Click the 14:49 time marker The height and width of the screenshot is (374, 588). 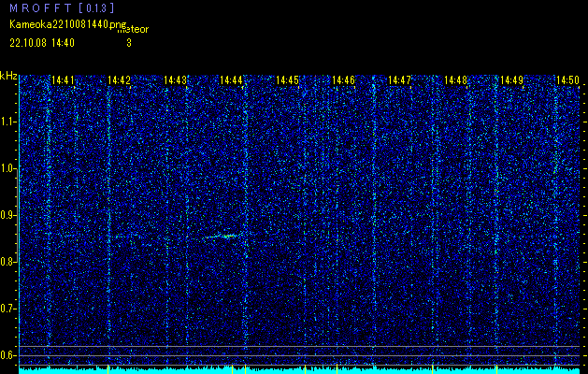[511, 79]
